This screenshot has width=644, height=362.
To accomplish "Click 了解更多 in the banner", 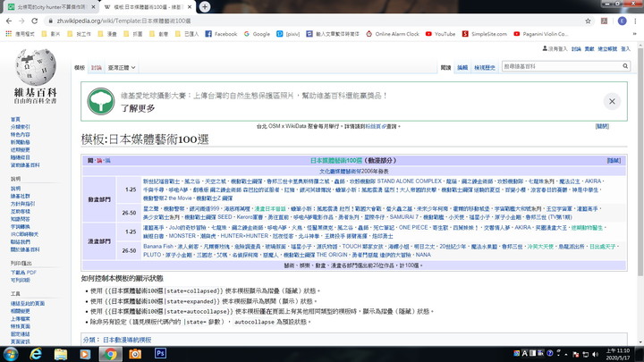I will 138,108.
